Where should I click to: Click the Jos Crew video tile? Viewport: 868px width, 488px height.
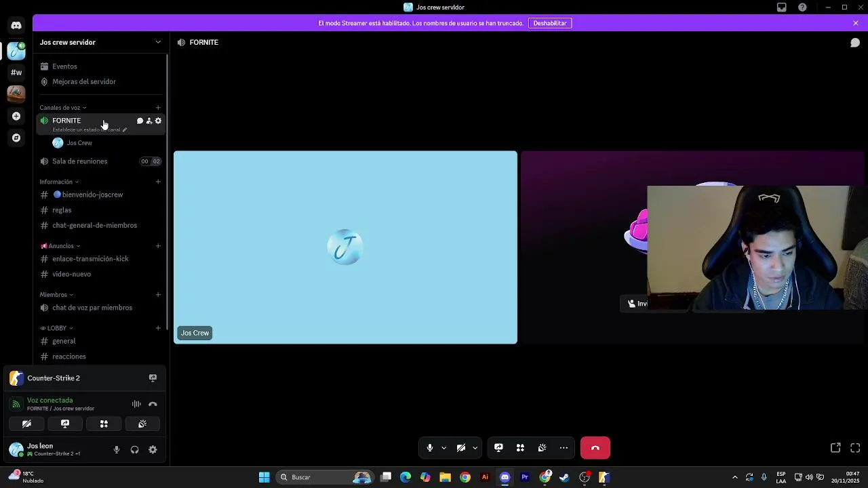345,247
